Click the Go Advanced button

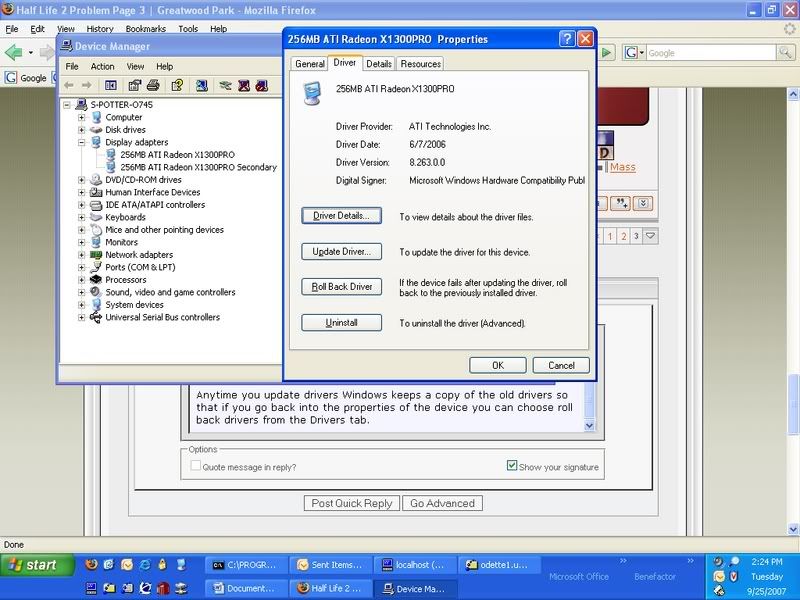(442, 503)
